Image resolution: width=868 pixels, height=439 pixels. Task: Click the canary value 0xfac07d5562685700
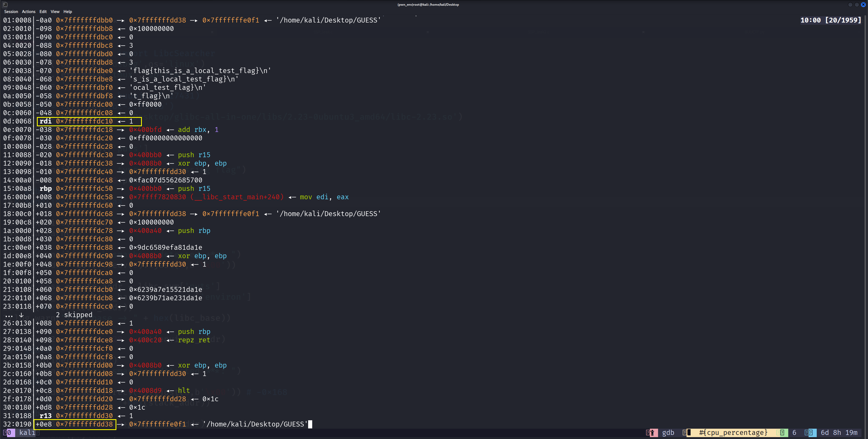166,180
